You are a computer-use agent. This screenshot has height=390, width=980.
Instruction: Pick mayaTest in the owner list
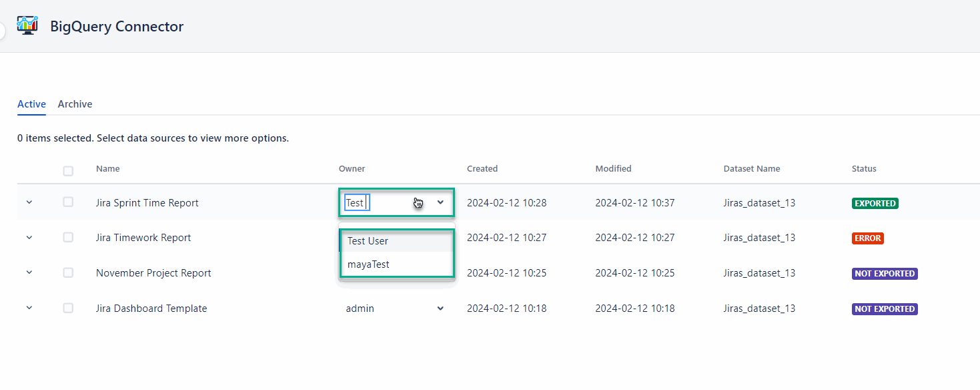[x=368, y=264]
